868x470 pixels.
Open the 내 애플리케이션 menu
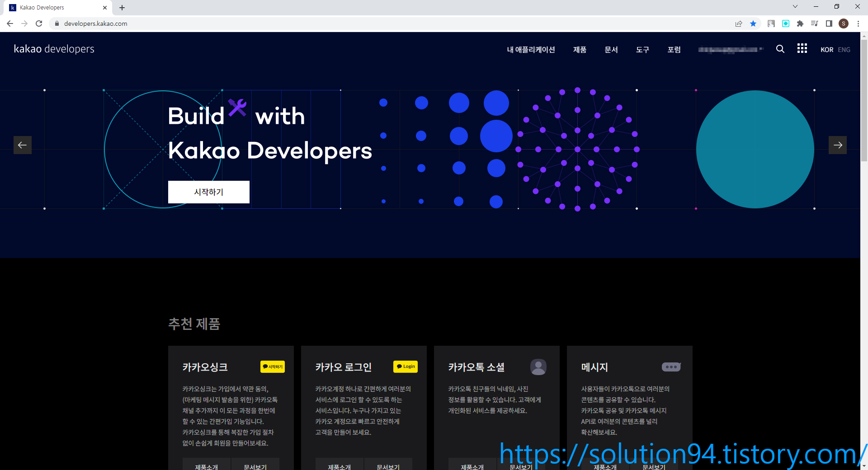[531, 50]
